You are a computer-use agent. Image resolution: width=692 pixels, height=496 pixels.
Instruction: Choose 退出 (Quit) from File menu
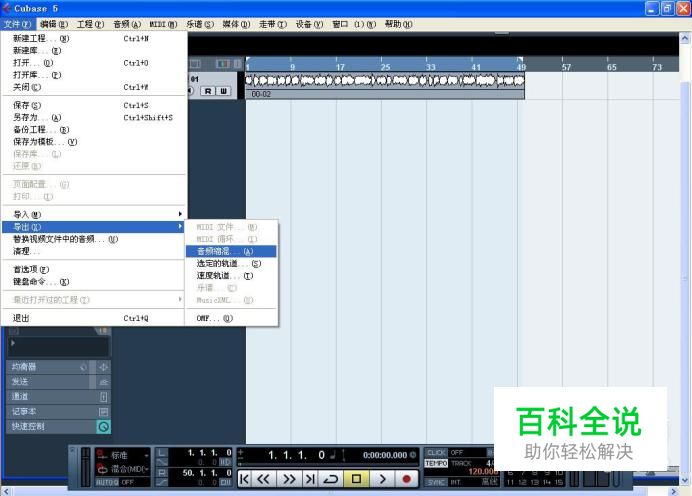(94, 318)
